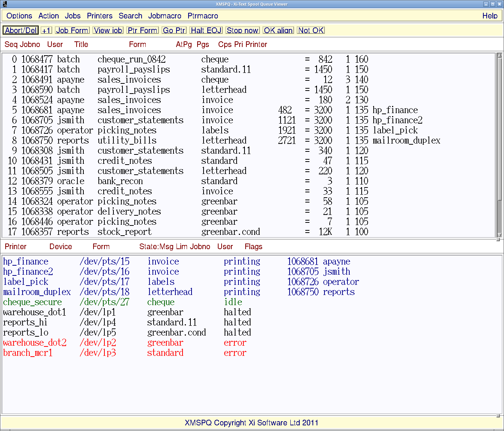
Task: Select the reports_hi printer row
Action: pos(252,322)
